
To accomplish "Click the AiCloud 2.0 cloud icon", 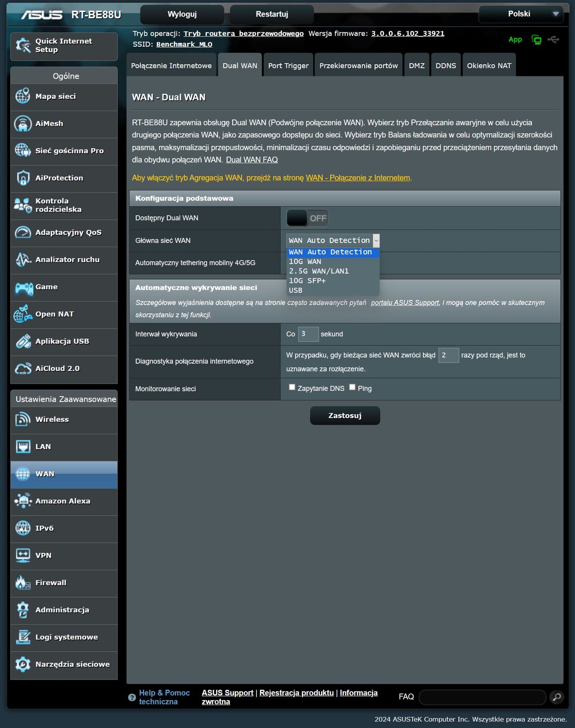I will pos(23,369).
